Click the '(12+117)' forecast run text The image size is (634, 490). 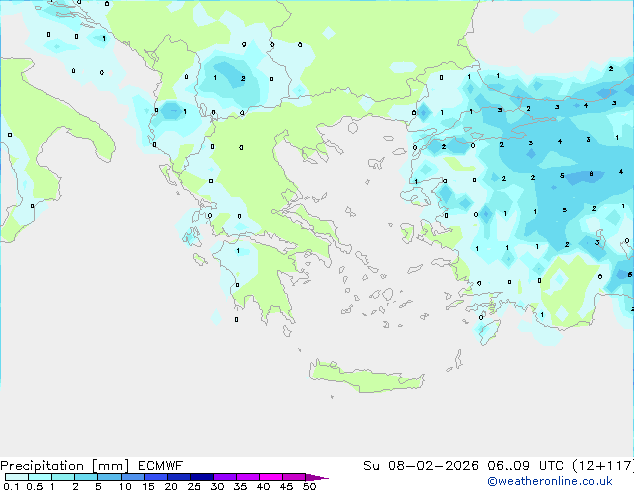point(603,466)
